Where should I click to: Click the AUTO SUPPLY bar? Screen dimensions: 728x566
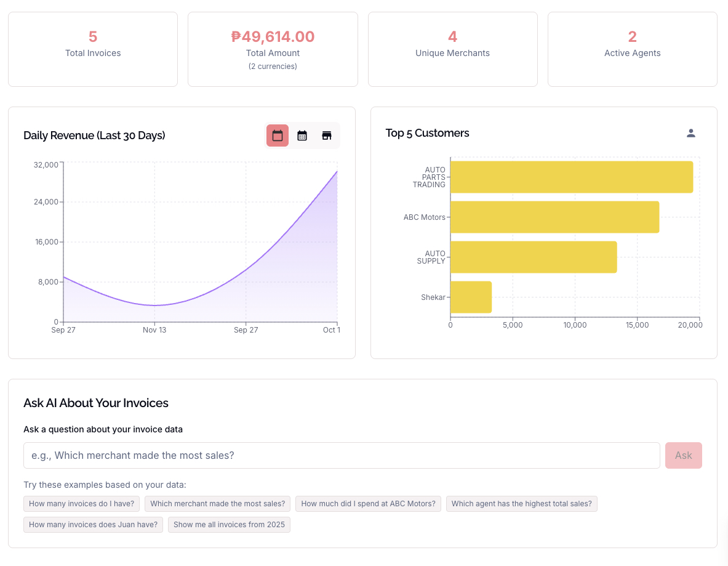pyautogui.click(x=533, y=257)
